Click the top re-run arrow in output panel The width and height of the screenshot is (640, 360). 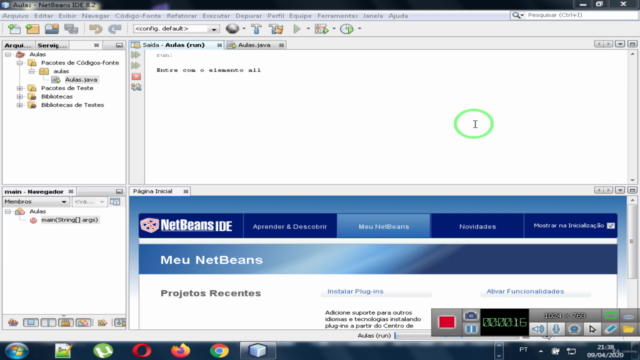pos(136,55)
